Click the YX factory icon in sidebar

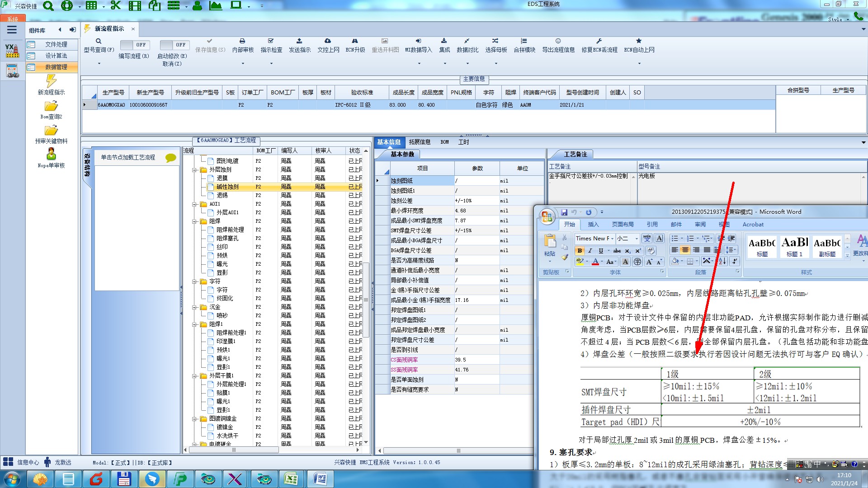(12, 51)
